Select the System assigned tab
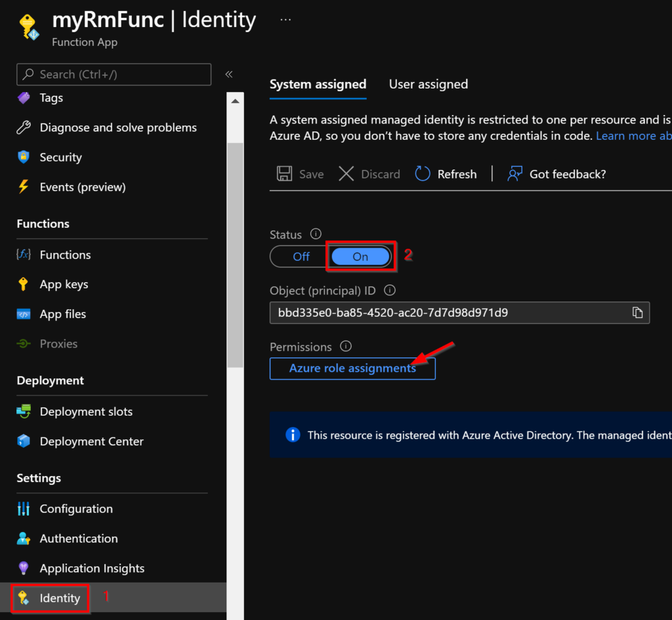 tap(318, 84)
